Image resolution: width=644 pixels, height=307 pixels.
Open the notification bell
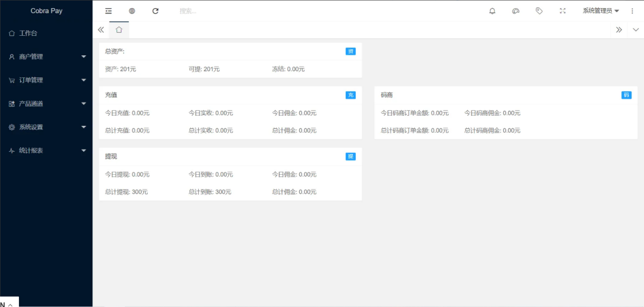pos(492,11)
